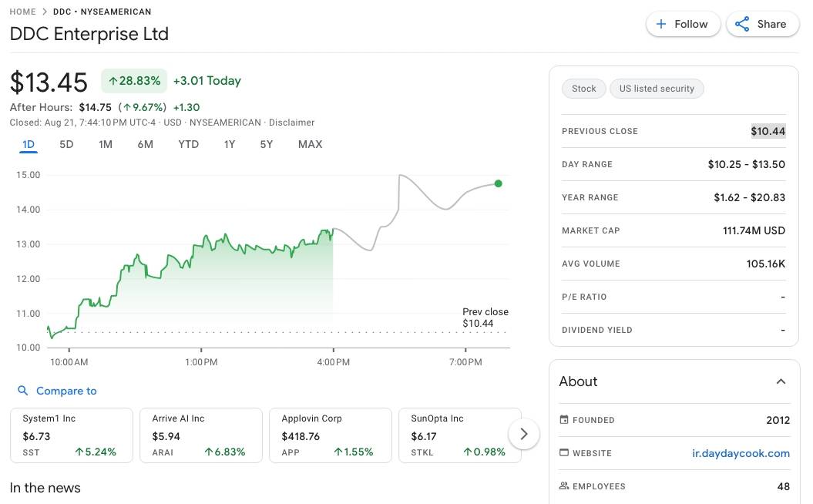Open the SunOpta Inc comparison card
Image resolution: width=813 pixels, height=504 pixels.
click(459, 435)
